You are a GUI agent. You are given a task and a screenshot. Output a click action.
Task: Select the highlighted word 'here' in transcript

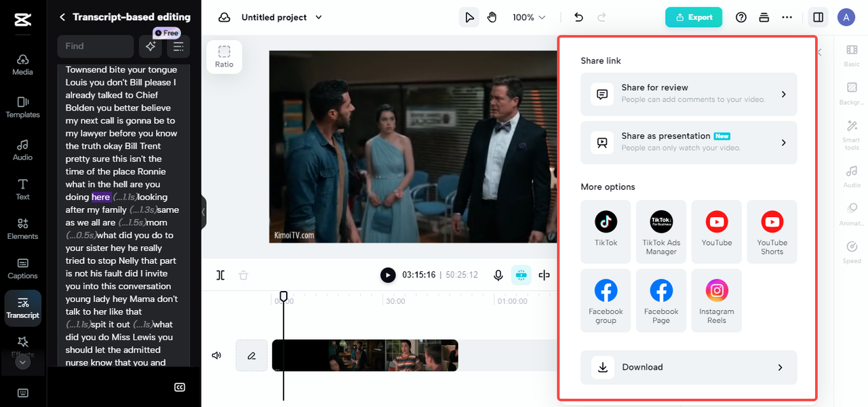(x=101, y=197)
